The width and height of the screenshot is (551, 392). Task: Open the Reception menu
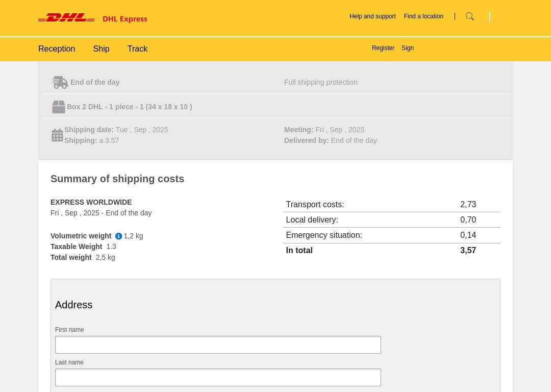pos(57,49)
